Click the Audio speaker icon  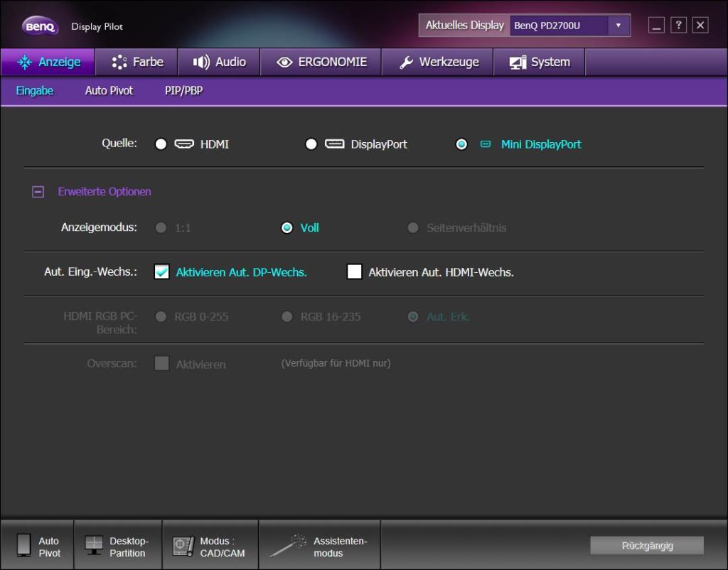[201, 62]
